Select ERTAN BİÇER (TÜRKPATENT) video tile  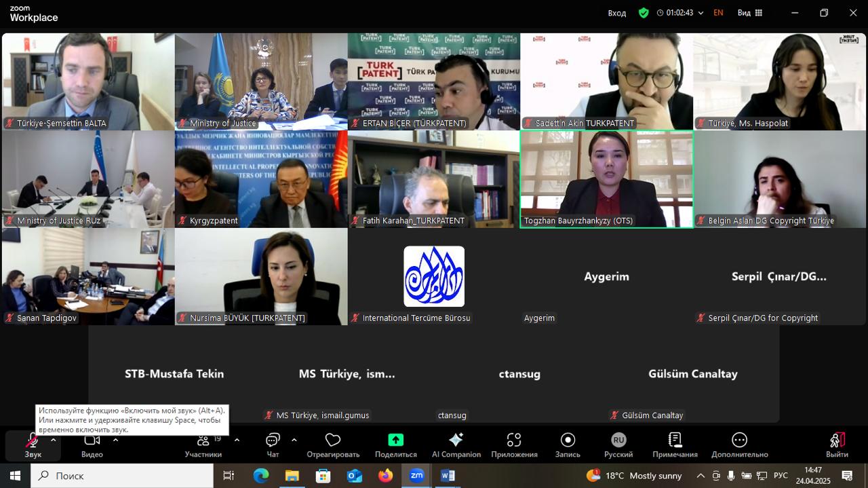point(434,81)
